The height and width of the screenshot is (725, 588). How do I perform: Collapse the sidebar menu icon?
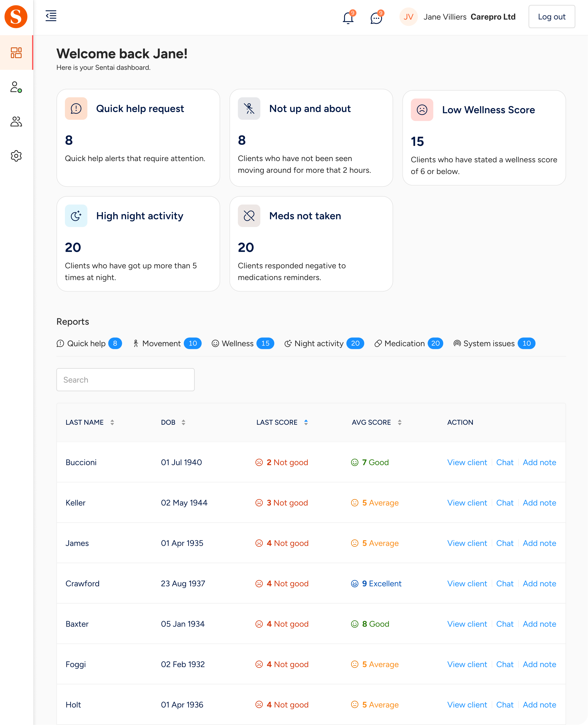click(51, 16)
